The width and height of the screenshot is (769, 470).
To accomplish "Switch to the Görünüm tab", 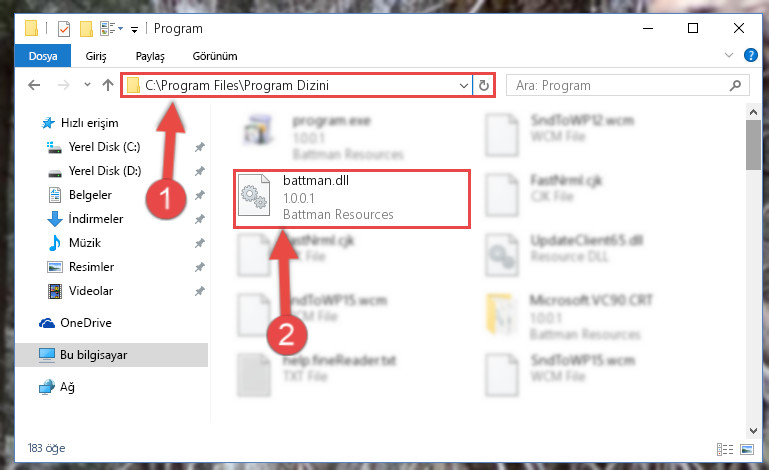I will 215,56.
